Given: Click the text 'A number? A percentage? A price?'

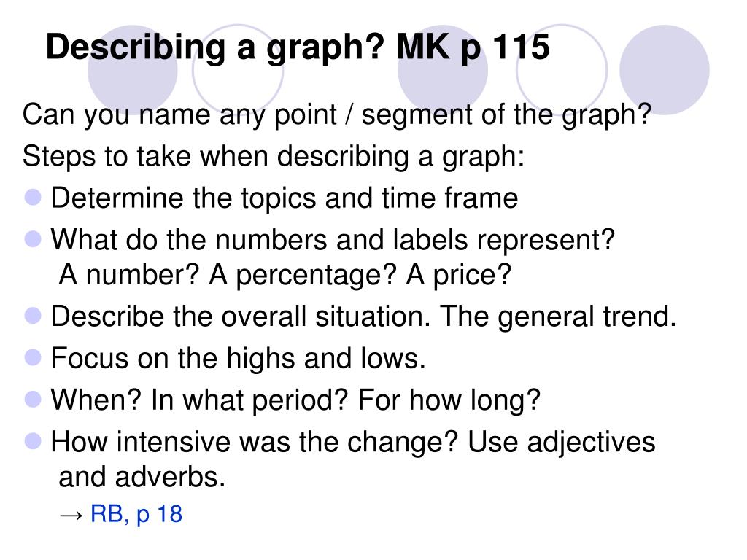Looking at the screenshot, I should [x=285, y=275].
